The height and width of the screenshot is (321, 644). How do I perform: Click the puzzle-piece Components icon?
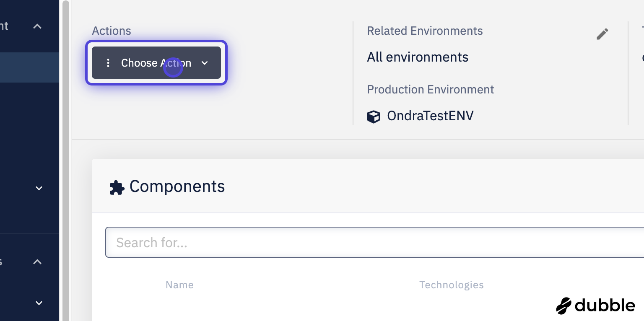(x=117, y=187)
